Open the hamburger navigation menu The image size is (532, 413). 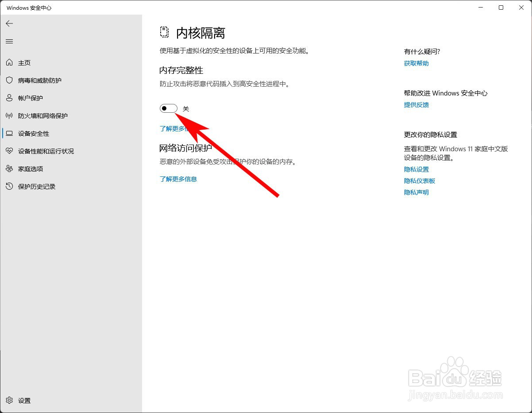tap(9, 42)
